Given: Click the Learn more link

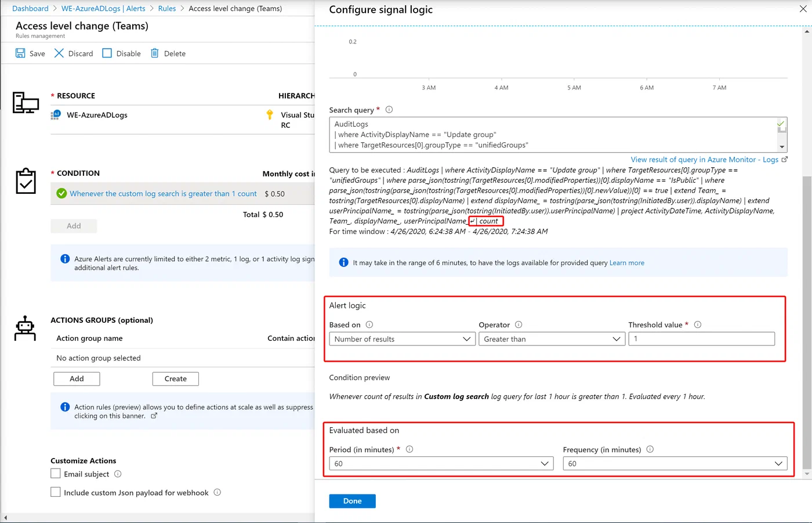Looking at the screenshot, I should point(627,263).
